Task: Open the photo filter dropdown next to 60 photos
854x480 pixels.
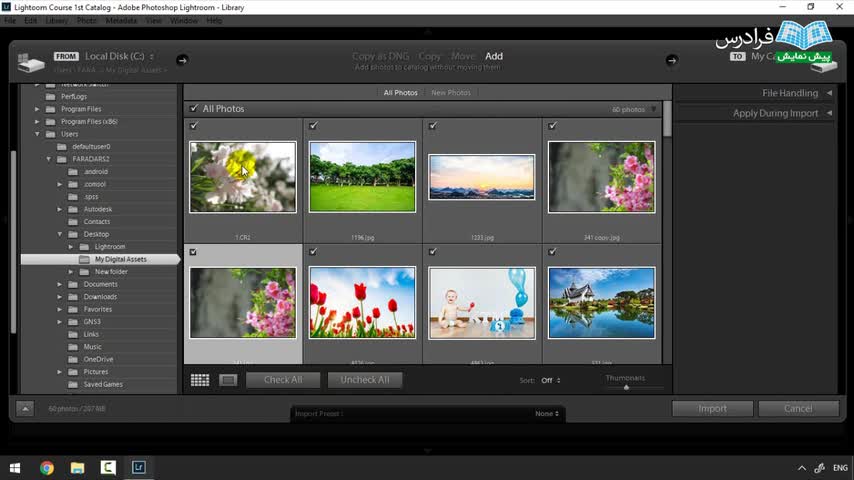Action: 654,110
